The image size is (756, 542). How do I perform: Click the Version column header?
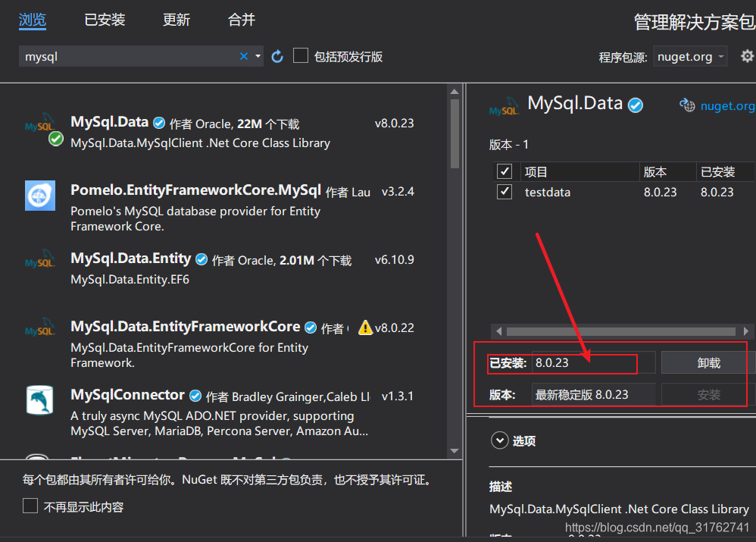[x=668, y=171]
